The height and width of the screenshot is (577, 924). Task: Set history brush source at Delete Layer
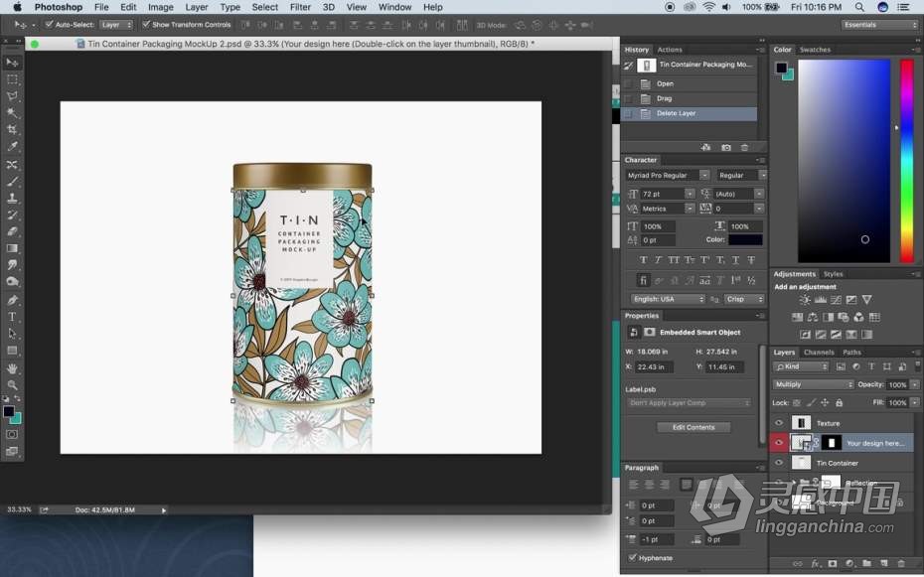tap(628, 113)
